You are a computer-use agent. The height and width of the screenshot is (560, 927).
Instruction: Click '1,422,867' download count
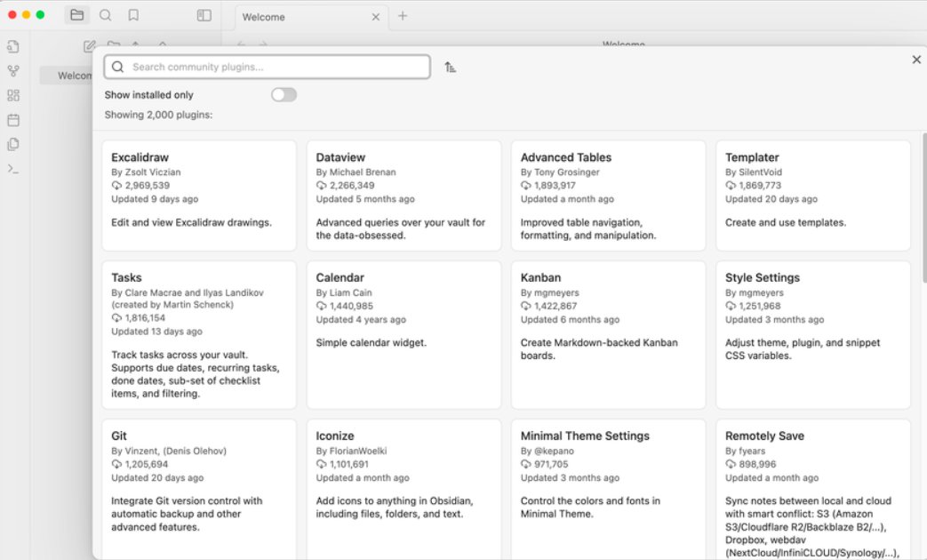[x=555, y=306]
